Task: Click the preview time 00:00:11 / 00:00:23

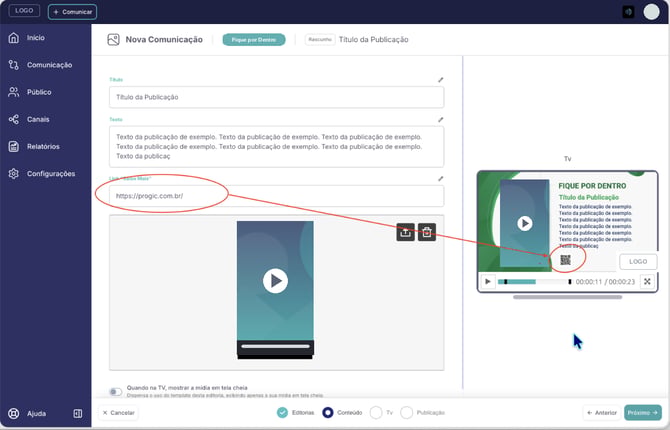Action: click(605, 282)
